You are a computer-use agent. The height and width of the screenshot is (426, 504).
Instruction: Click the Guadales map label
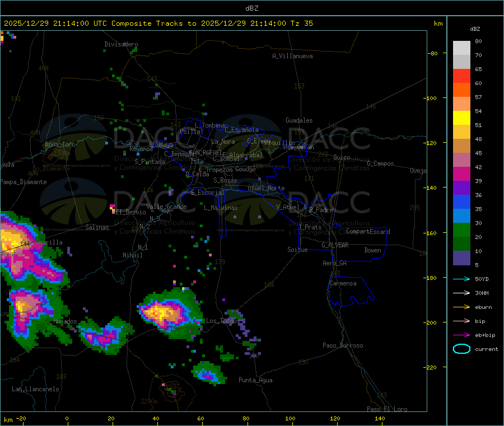coord(299,120)
